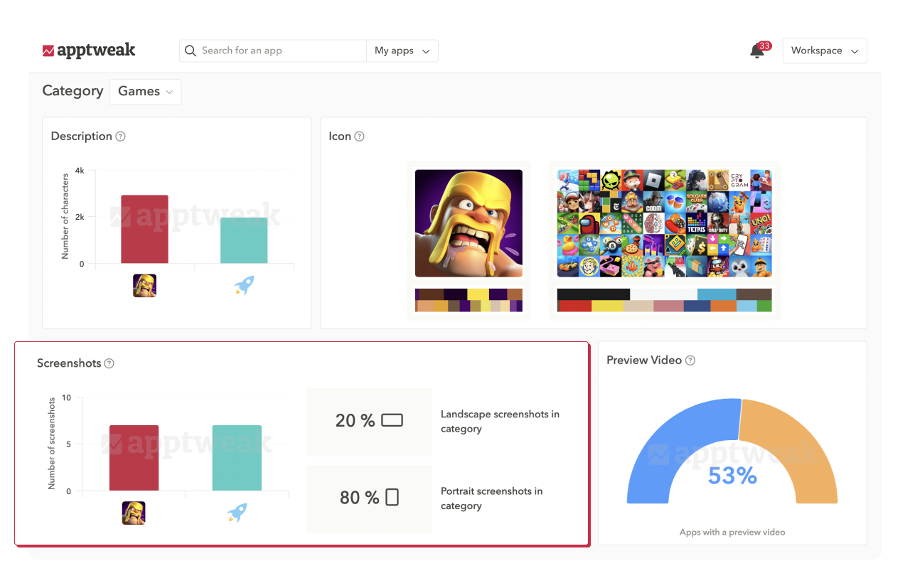Click the Monopoly man icon in grid
Screen dimensions: 910x588
[632, 181]
